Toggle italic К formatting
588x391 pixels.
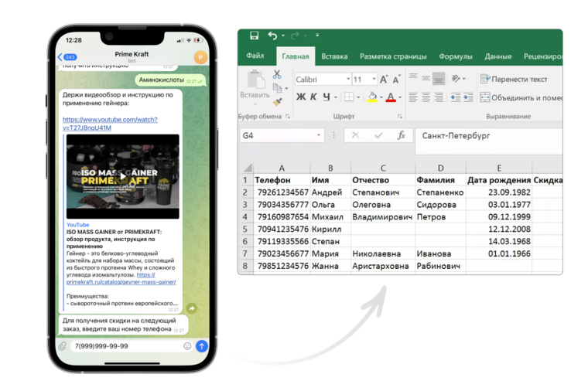[x=313, y=97]
